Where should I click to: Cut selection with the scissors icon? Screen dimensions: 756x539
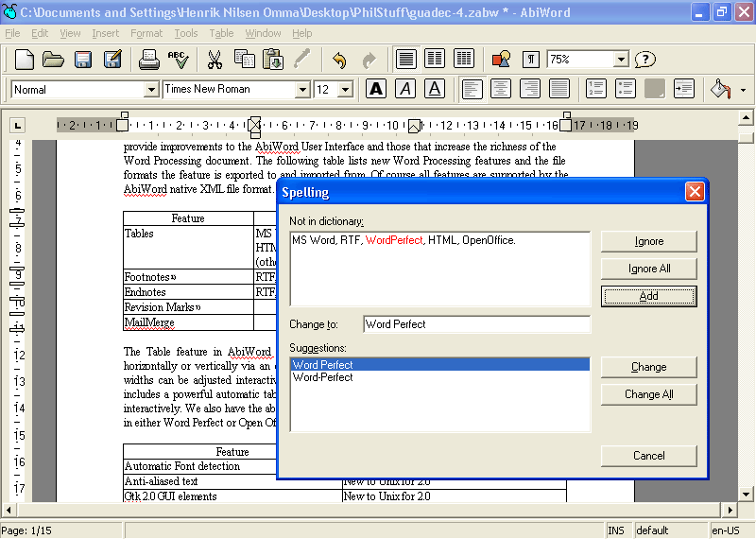click(x=215, y=60)
